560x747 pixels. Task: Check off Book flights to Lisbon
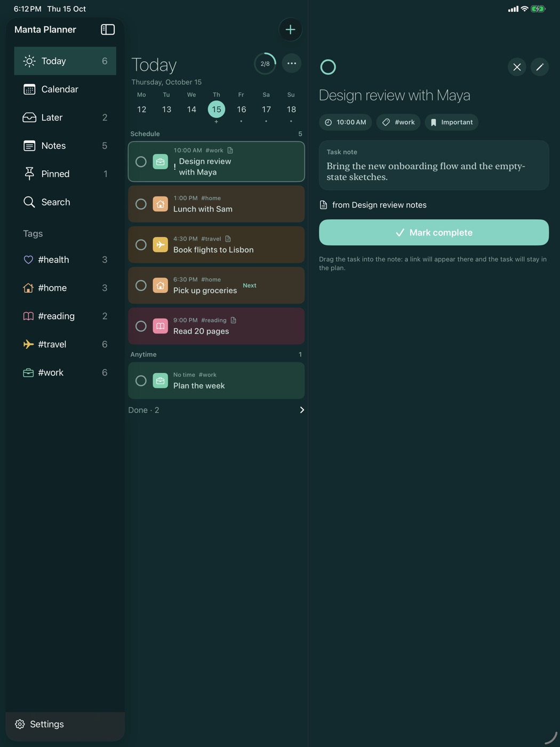click(x=141, y=244)
